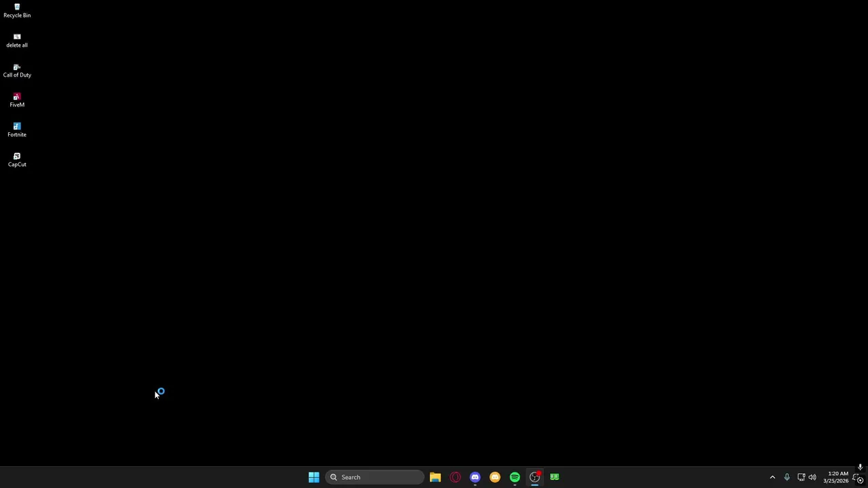Select the CapCut desktop shortcut
This screenshot has width=868, height=488.
point(17,160)
